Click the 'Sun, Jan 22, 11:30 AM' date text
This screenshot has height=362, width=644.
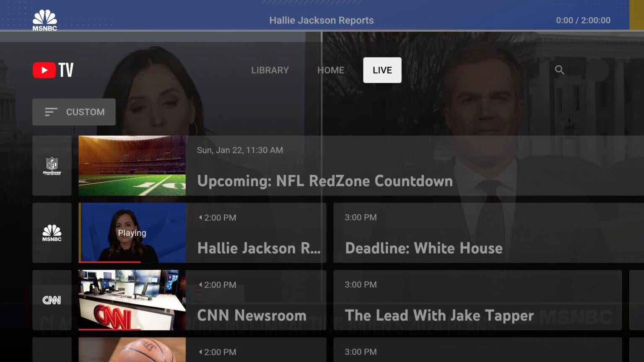[x=240, y=150]
